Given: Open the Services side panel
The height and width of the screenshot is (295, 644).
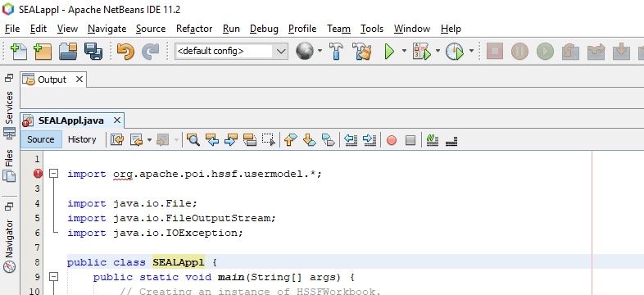Looking at the screenshot, I should tap(9, 115).
